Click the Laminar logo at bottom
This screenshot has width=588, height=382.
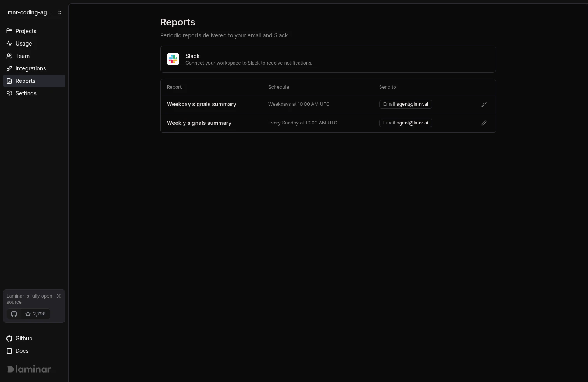click(x=29, y=369)
